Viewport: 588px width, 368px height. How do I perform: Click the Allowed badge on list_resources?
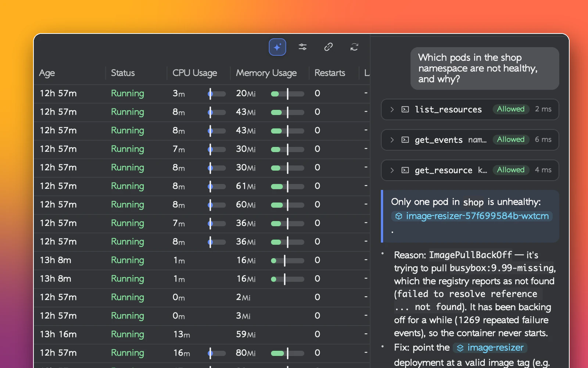511,109
